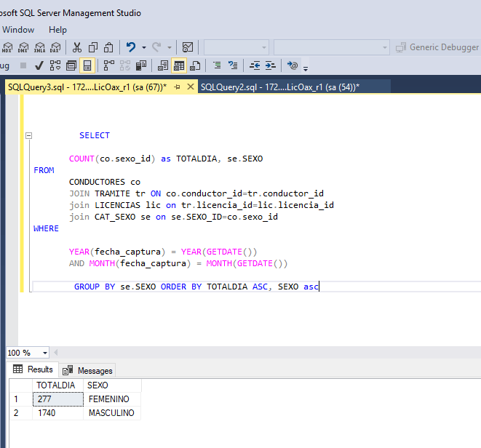Show the Results tab

coord(33,369)
